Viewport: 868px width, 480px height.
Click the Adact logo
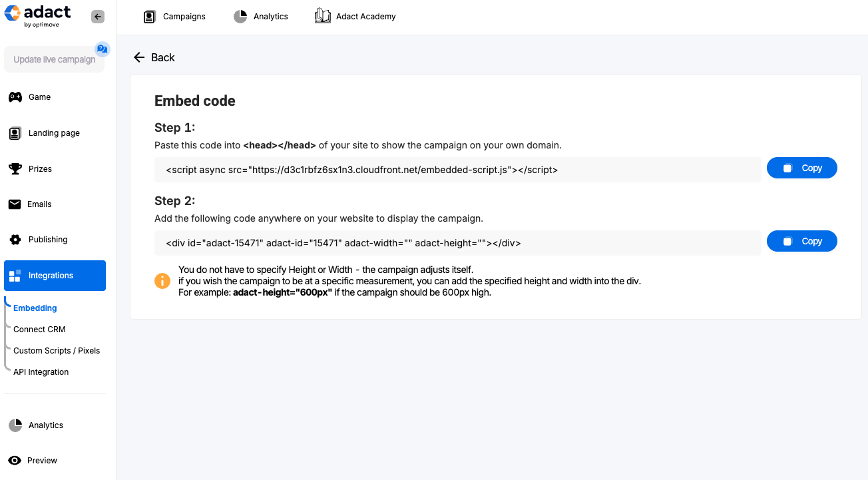[x=37, y=16]
